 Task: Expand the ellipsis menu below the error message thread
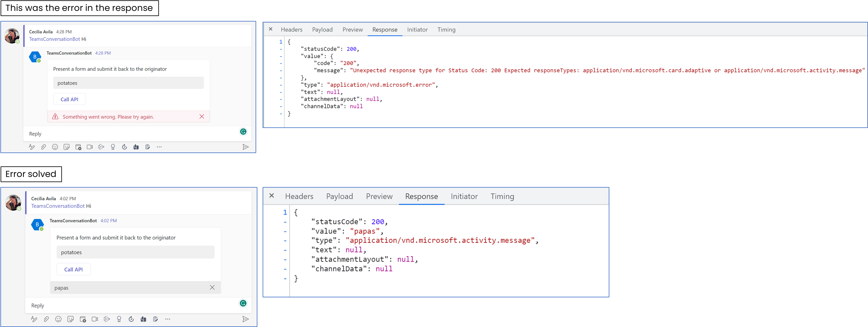pyautogui.click(x=160, y=147)
